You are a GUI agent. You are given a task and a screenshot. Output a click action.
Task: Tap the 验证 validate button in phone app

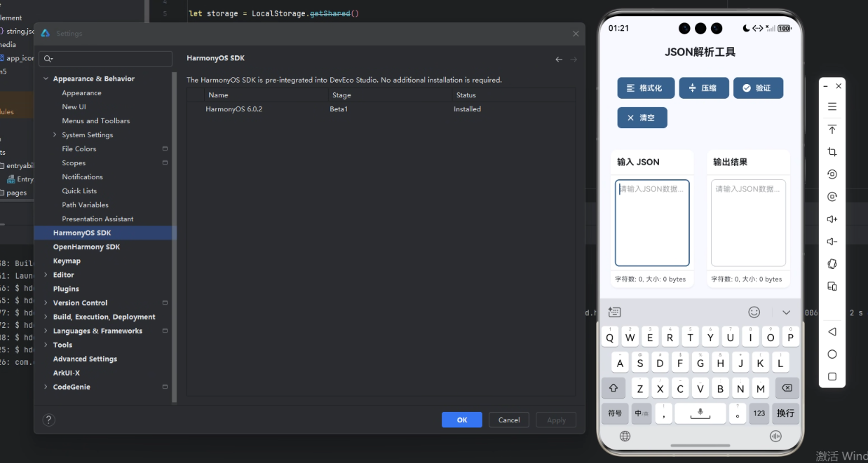pyautogui.click(x=758, y=88)
